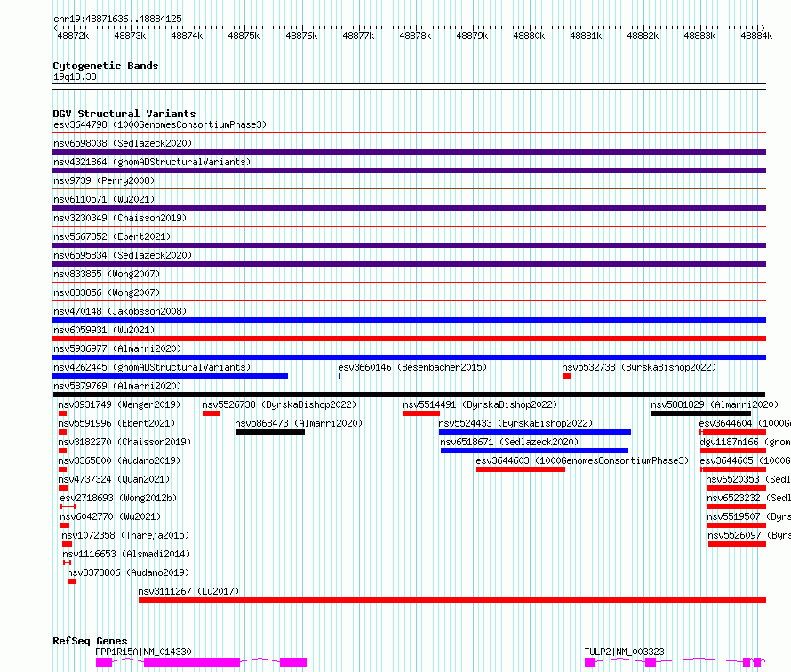The width and height of the screenshot is (791, 672).
Task: Select the blue bar under nsv6518671
Action: pos(535,451)
